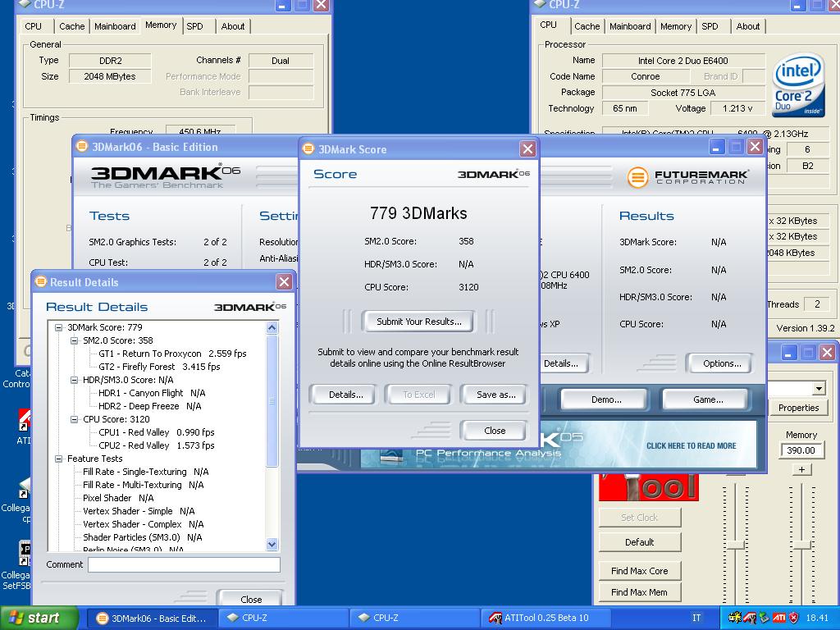Click Result Details scrollbar up arrow
Screen dimensions: 840x630
[x=272, y=327]
